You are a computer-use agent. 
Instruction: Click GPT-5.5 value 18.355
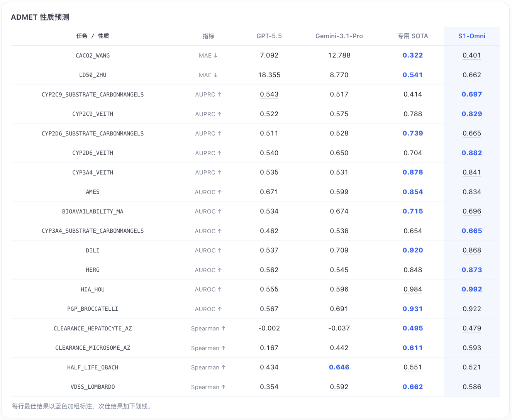pyautogui.click(x=269, y=75)
